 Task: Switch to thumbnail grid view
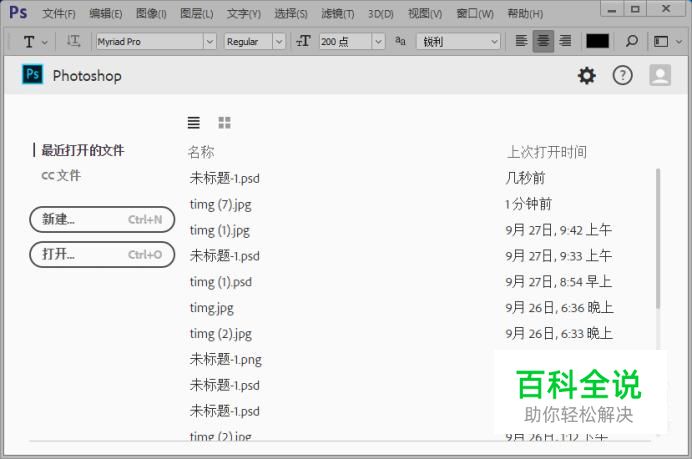click(225, 122)
